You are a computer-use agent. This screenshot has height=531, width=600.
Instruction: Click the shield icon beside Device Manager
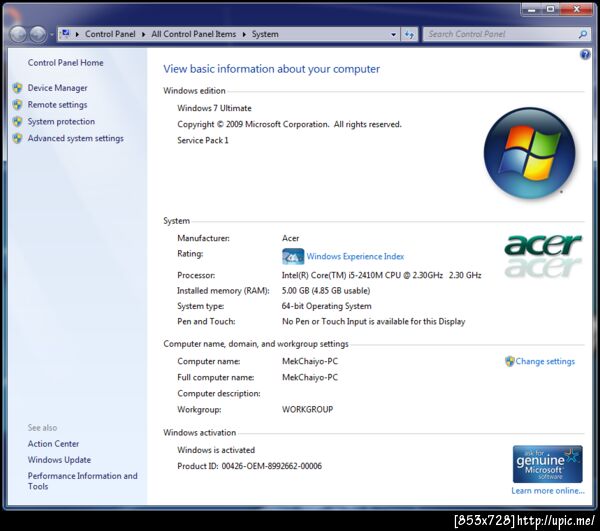pos(18,88)
